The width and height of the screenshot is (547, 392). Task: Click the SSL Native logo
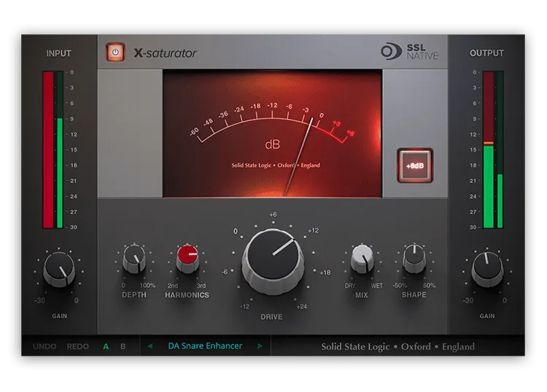pyautogui.click(x=409, y=52)
